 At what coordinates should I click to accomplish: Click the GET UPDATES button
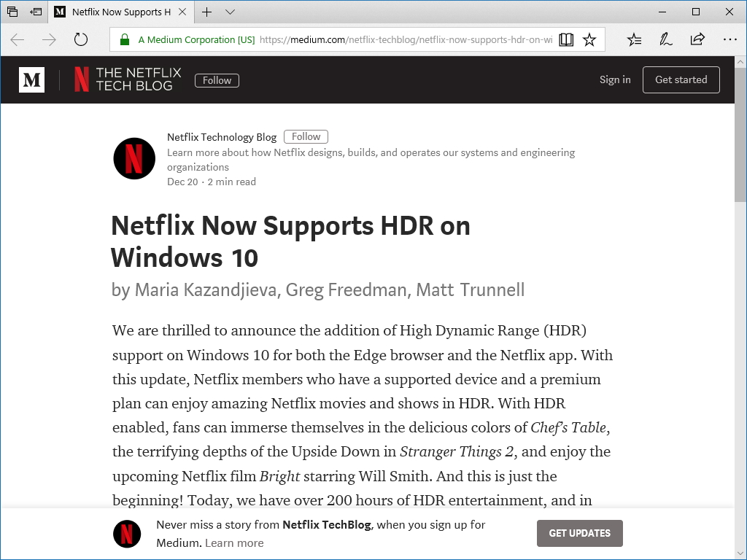(x=579, y=533)
